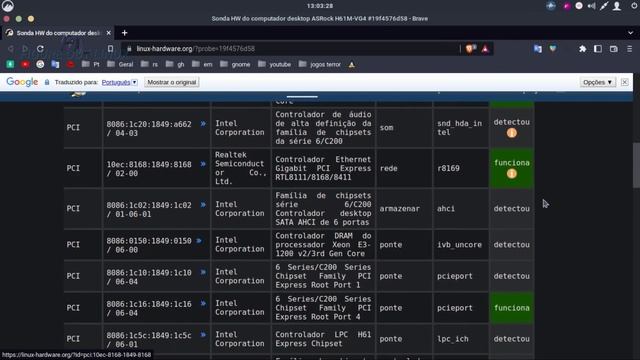640x360 pixels.
Task: Click the info icon under r8169 funciona
Action: click(511, 174)
